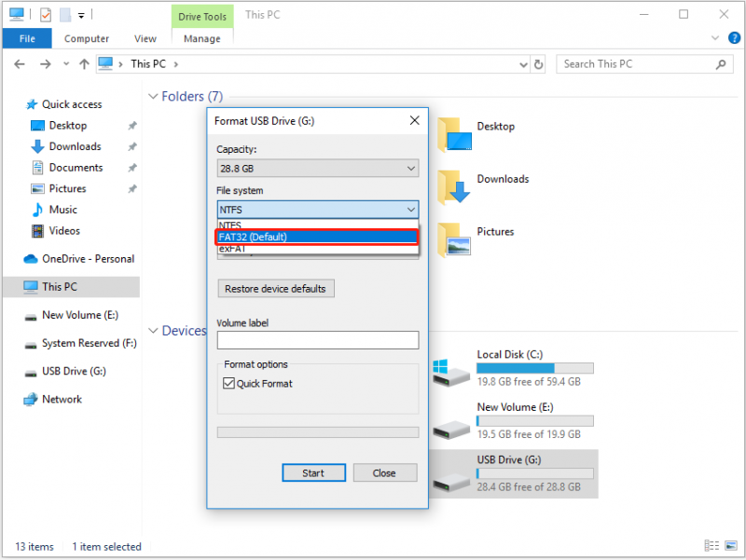Image resolution: width=746 pixels, height=560 pixels.
Task: Select the USB Drive (G:) drive icon
Action: [451, 482]
